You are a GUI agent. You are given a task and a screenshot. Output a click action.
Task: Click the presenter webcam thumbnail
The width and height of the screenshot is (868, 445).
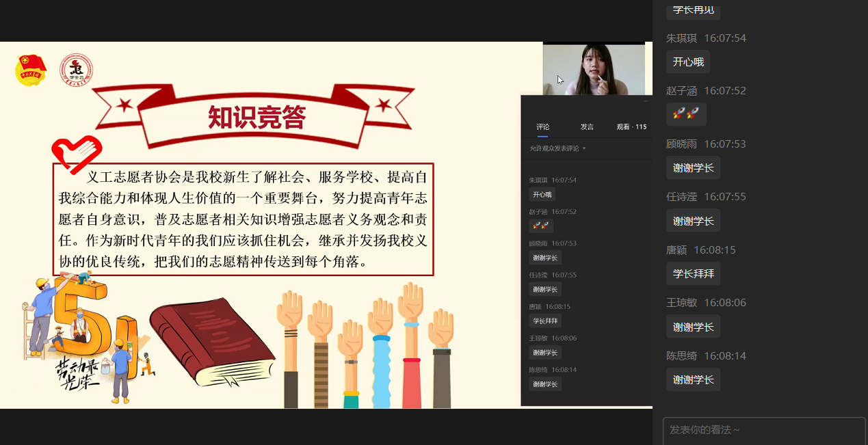tap(593, 69)
